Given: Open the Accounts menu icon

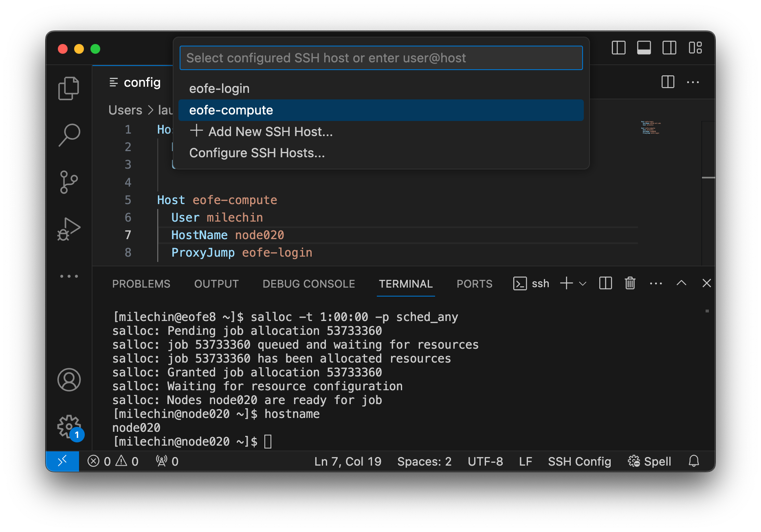Looking at the screenshot, I should click(x=69, y=380).
